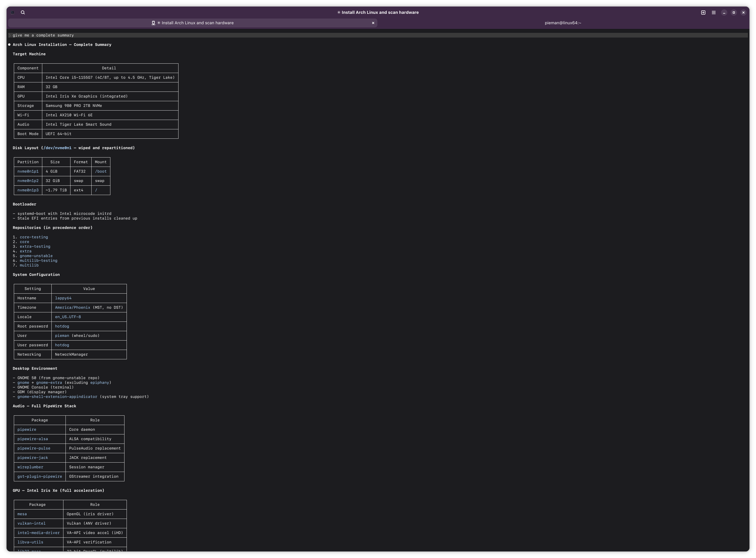
Task: Open the search in terminal
Action: pyautogui.click(x=23, y=13)
